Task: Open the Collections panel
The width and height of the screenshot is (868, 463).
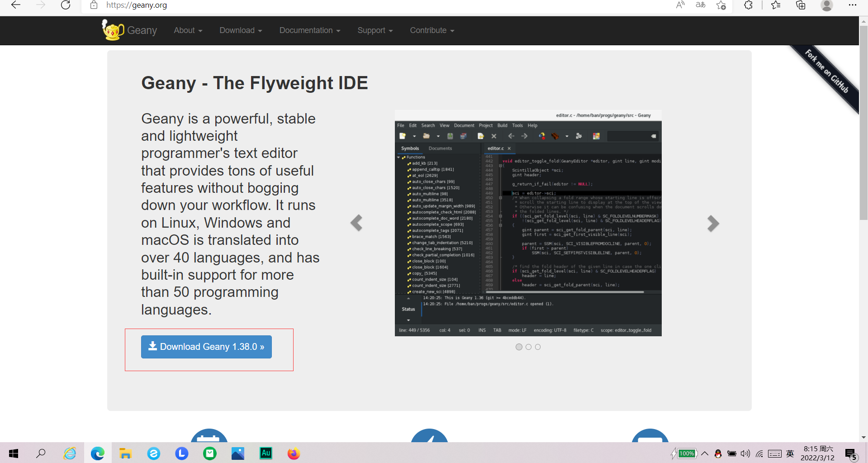Action: [801, 5]
